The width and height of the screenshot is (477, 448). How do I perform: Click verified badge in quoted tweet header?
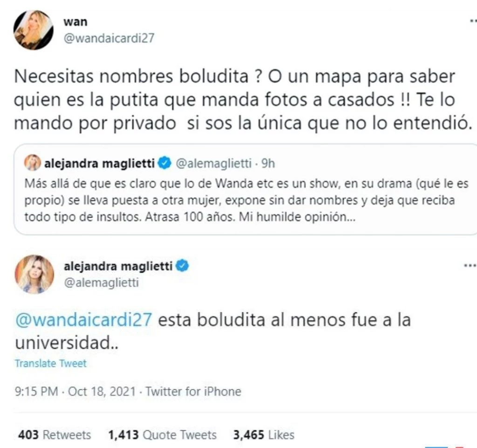pos(165,164)
